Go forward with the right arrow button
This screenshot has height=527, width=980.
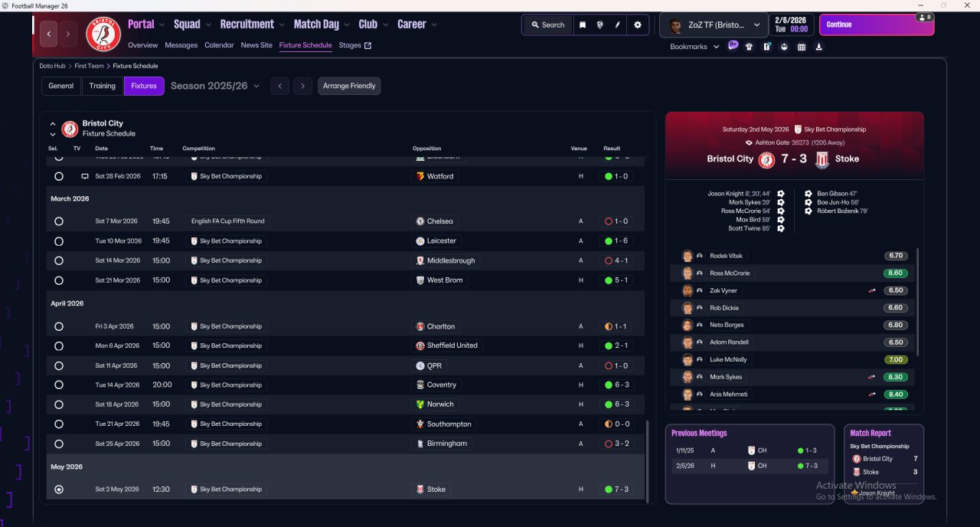click(x=68, y=34)
